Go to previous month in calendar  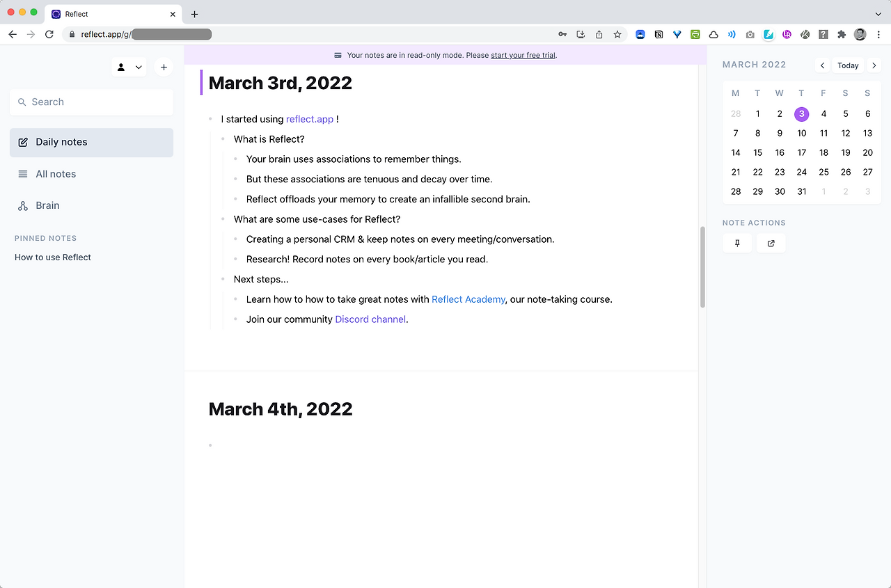click(823, 65)
